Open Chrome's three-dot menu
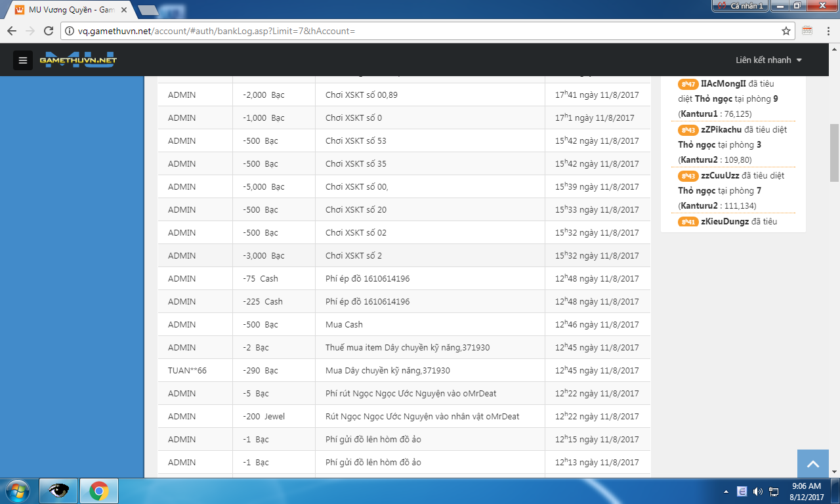Viewport: 840px width, 504px height. (x=826, y=31)
